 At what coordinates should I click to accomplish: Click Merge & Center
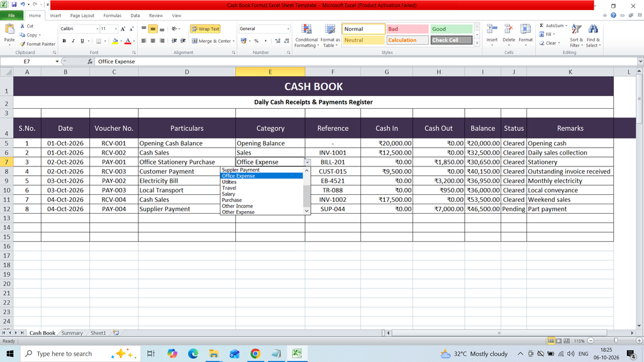211,41
